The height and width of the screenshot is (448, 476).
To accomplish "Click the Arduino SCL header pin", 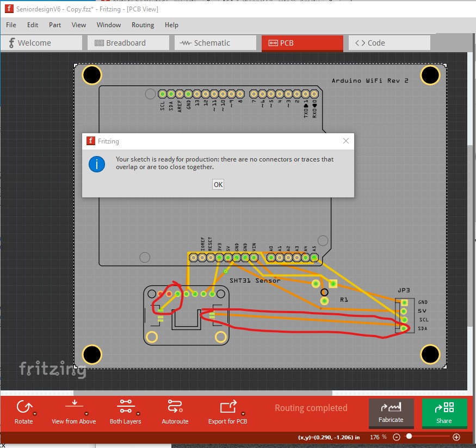I will pyautogui.click(x=163, y=94).
